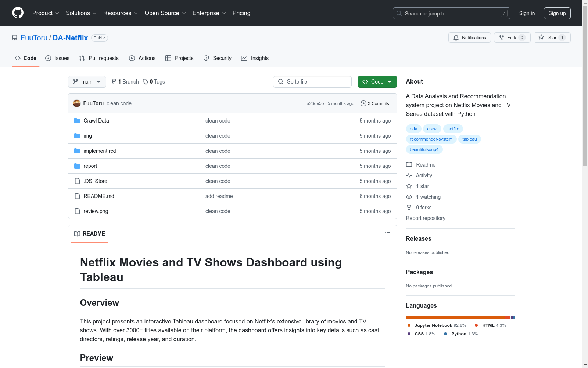This screenshot has height=368, width=588.
Task: Switch to the Pull requests tab
Action: (99, 58)
